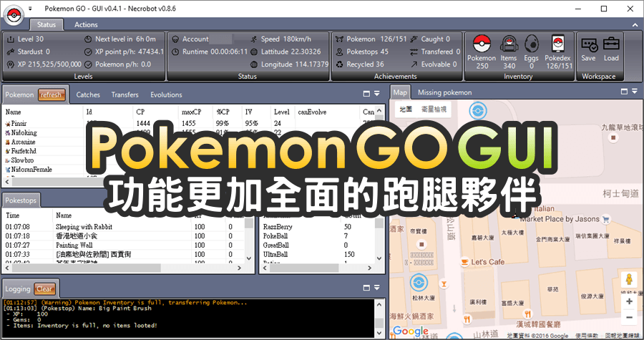This screenshot has width=644, height=340.
Task: Click the Runtime clock icon
Action: tap(175, 52)
